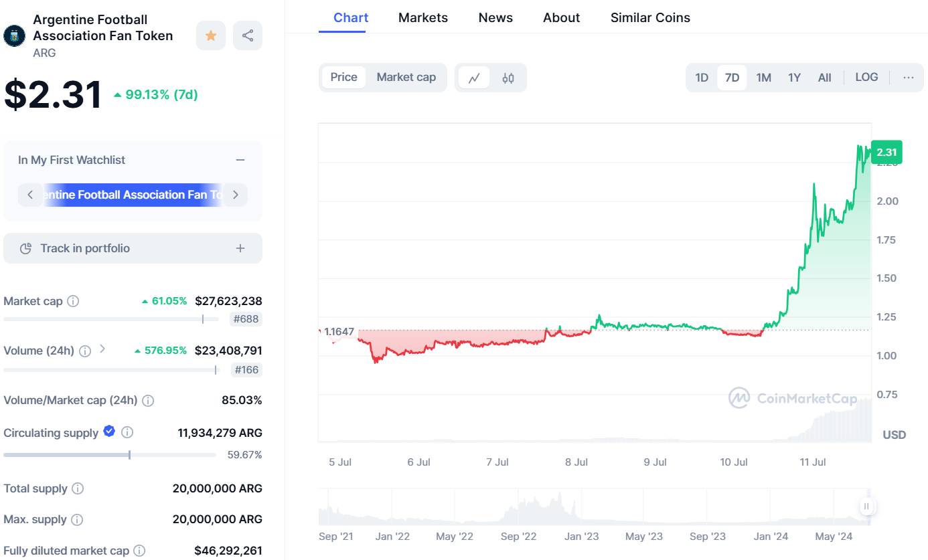Click the 61.05% market cap change
Screen dimensions: 928x560
coord(169,301)
